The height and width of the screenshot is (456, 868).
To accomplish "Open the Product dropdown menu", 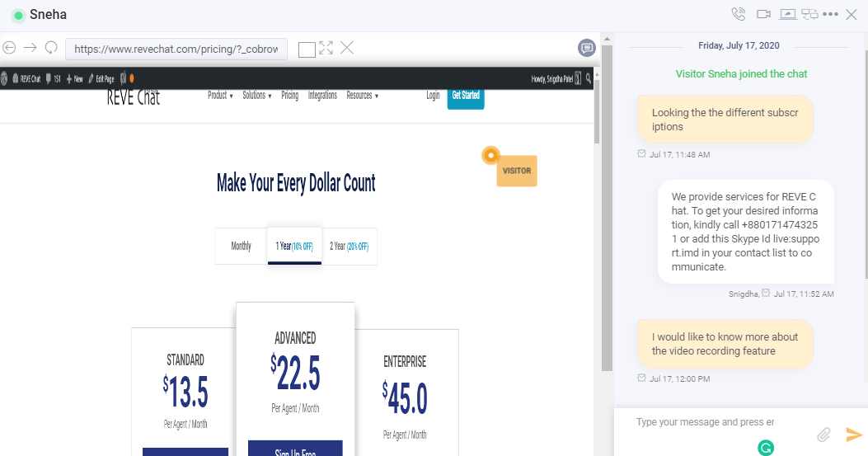I will pyautogui.click(x=220, y=96).
